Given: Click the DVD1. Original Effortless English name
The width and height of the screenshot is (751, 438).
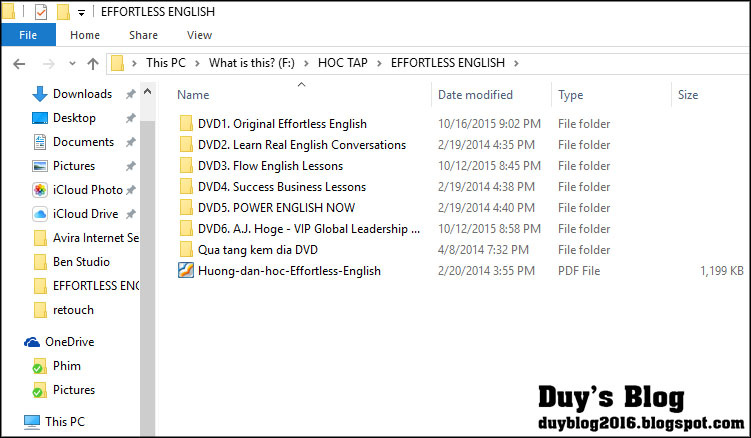Looking at the screenshot, I should 282,124.
